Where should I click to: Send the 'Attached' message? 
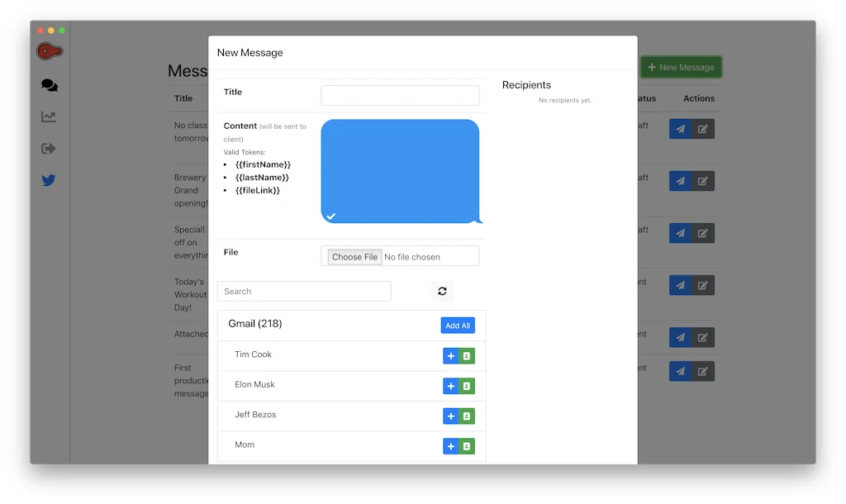(681, 337)
